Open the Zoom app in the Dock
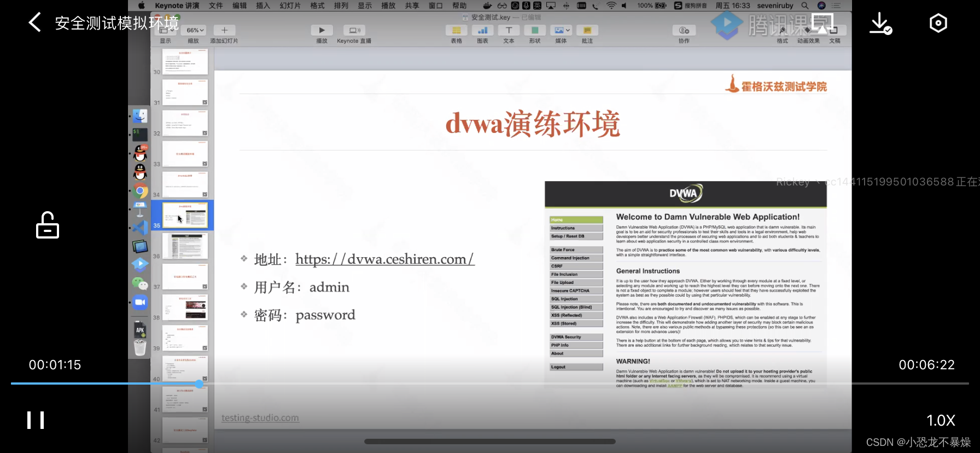The height and width of the screenshot is (453, 980). (140, 302)
